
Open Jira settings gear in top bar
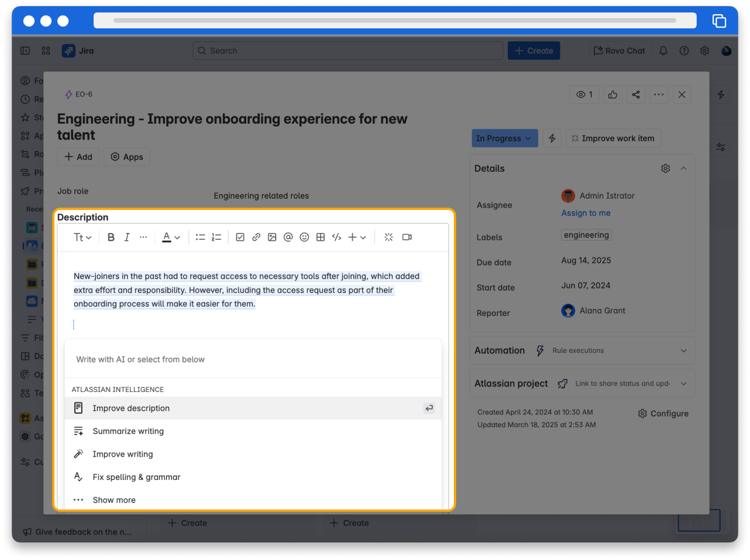pos(705,50)
